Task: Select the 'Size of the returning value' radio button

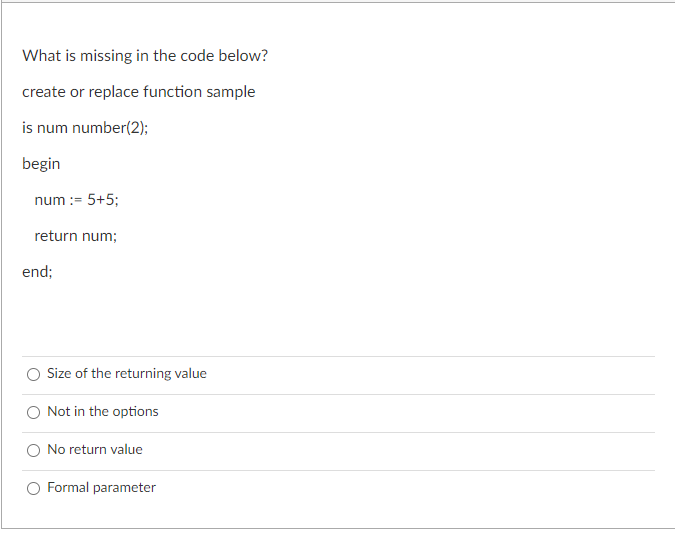Action: (x=34, y=374)
